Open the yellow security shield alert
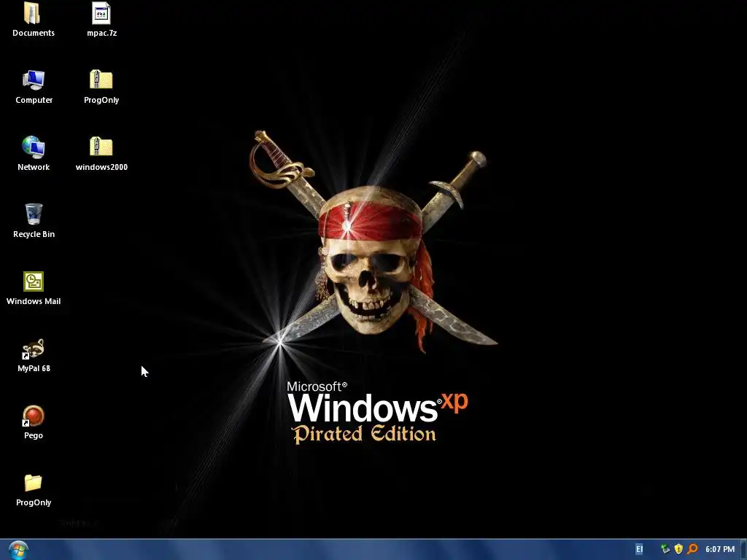The image size is (747, 560). (x=679, y=549)
